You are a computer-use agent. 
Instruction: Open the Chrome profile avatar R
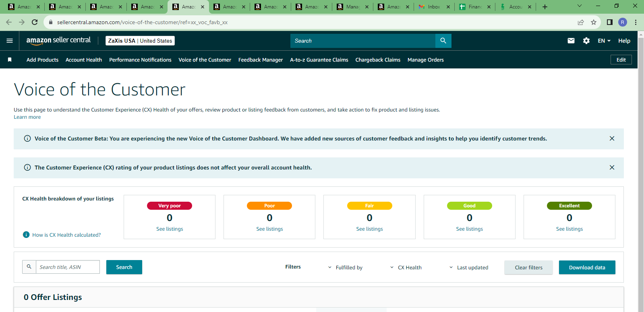pyautogui.click(x=623, y=22)
